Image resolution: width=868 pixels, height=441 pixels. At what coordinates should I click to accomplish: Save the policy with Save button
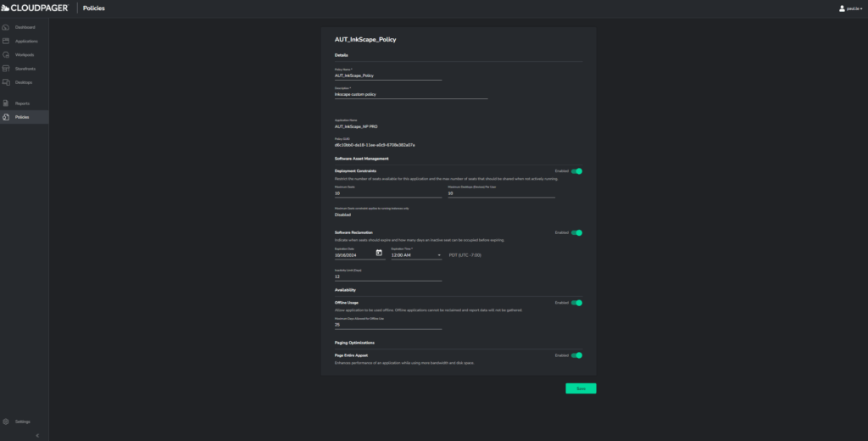click(x=581, y=388)
